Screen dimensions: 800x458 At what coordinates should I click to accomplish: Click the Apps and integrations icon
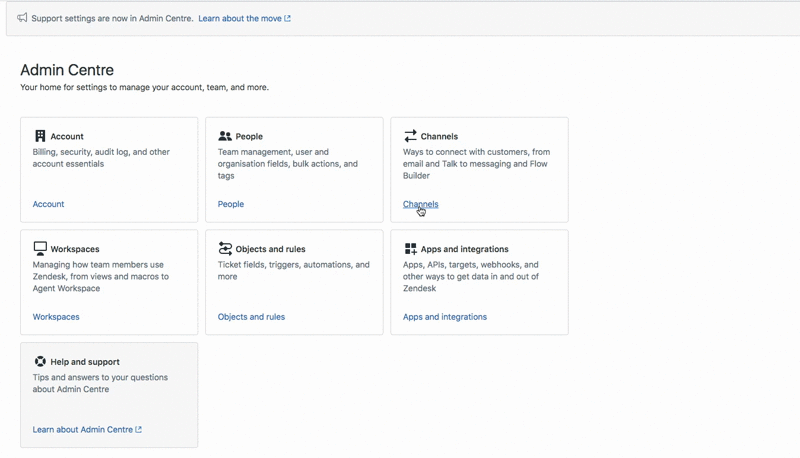[410, 248]
